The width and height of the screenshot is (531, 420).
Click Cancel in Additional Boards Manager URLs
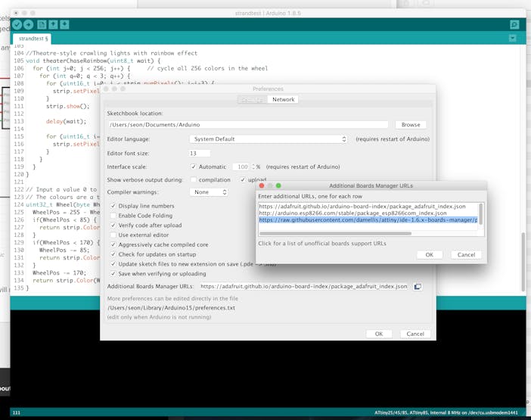click(x=466, y=255)
